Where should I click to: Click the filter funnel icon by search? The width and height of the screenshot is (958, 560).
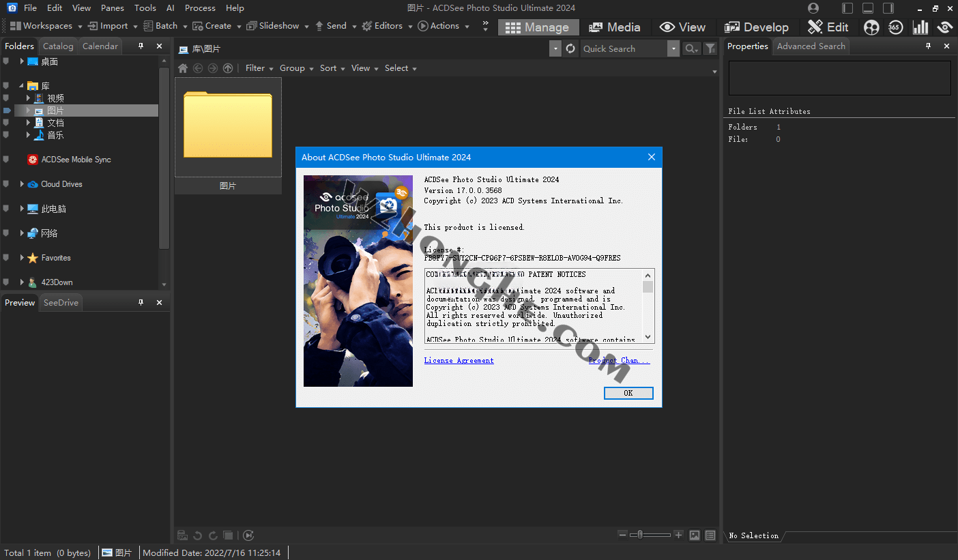pyautogui.click(x=710, y=48)
